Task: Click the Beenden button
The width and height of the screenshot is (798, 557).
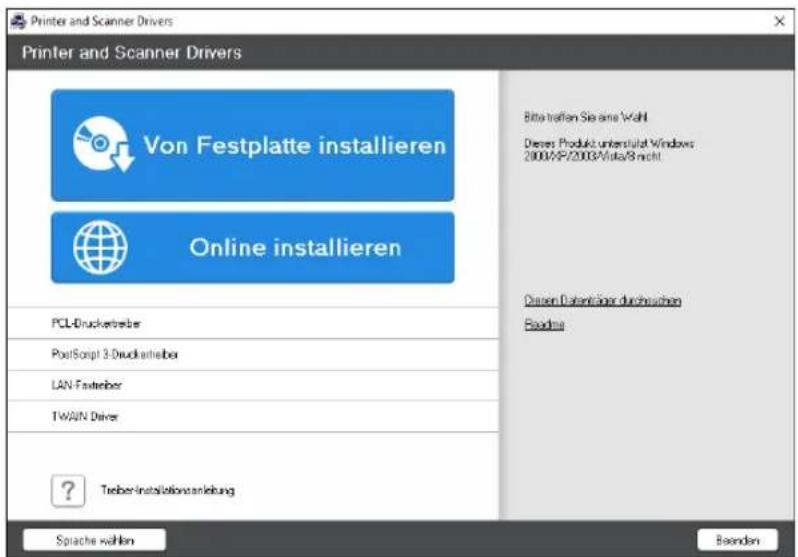Action: [x=737, y=540]
